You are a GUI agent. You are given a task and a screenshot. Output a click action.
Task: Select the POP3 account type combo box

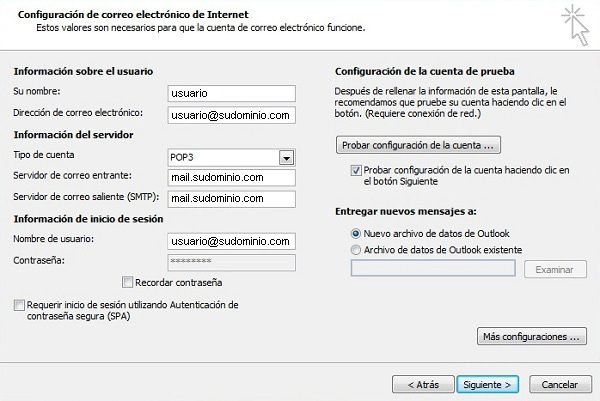coord(231,158)
